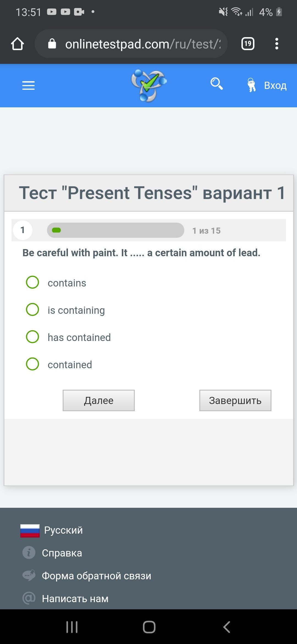
Task: Tap the Android back navigation arrow
Action: tap(226, 627)
